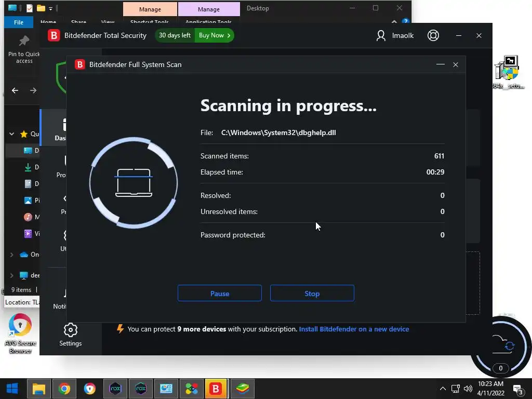532x399 pixels.
Task: Show hidden system tray icons
Action: click(x=443, y=389)
